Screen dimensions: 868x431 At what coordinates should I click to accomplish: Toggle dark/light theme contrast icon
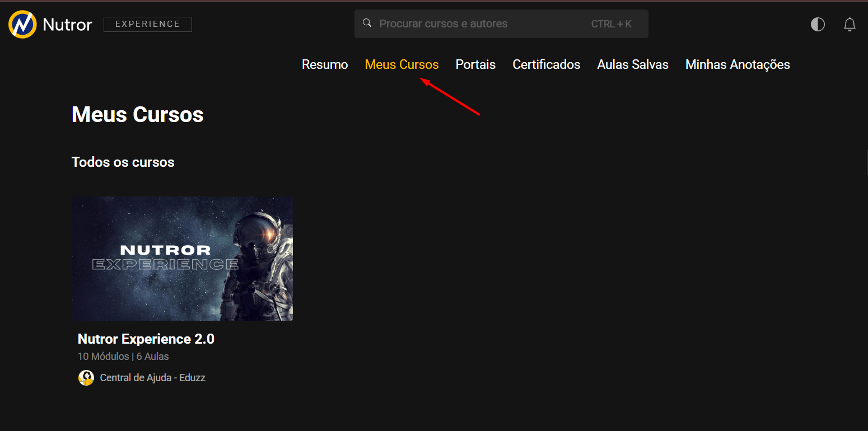[x=818, y=24]
